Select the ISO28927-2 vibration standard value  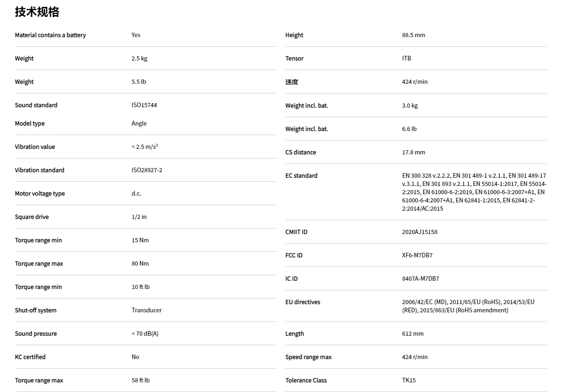[x=147, y=170]
